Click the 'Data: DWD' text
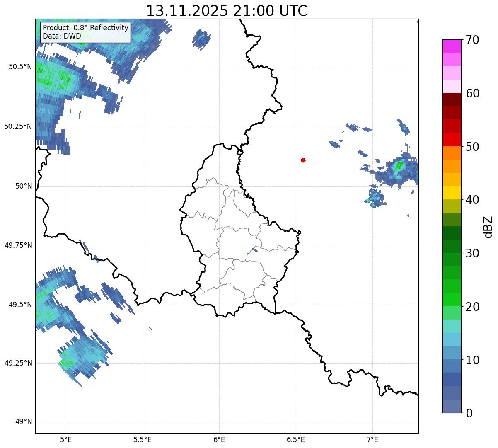This screenshot has width=498, height=448. (x=62, y=36)
